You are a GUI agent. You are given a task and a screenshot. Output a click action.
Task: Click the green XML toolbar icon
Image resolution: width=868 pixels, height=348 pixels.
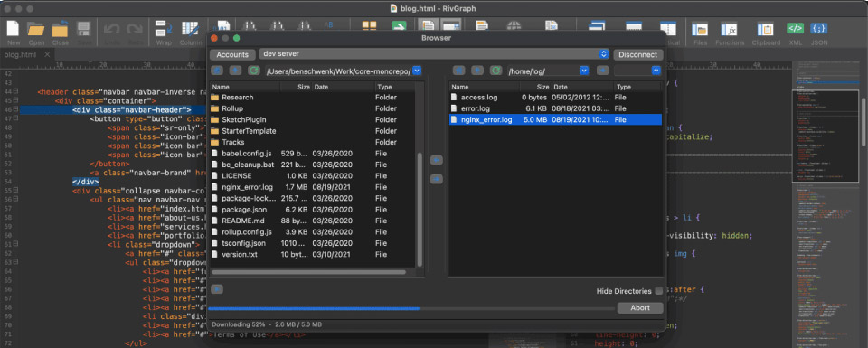click(796, 28)
